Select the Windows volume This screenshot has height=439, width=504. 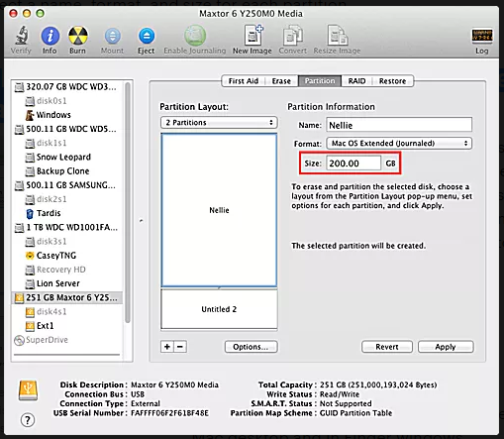point(49,115)
